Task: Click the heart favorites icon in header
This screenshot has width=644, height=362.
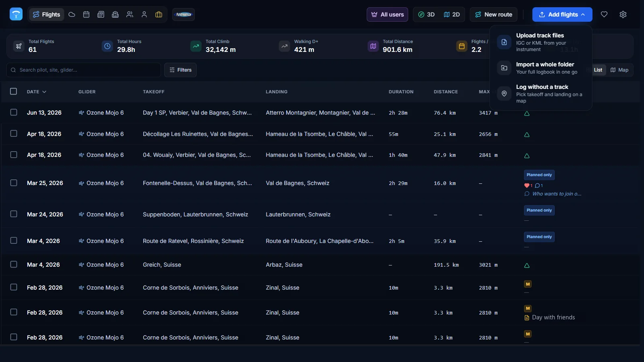Action: click(x=604, y=14)
